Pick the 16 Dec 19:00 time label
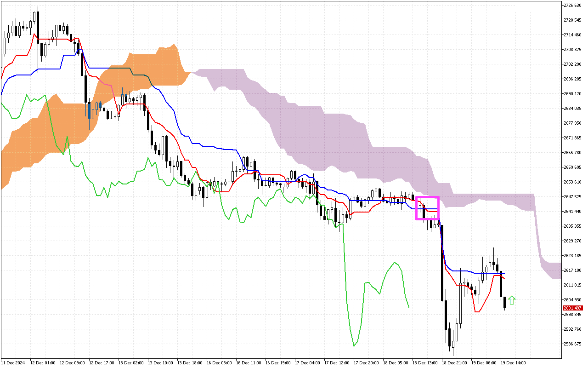The width and height of the screenshot is (588, 368). click(x=278, y=363)
